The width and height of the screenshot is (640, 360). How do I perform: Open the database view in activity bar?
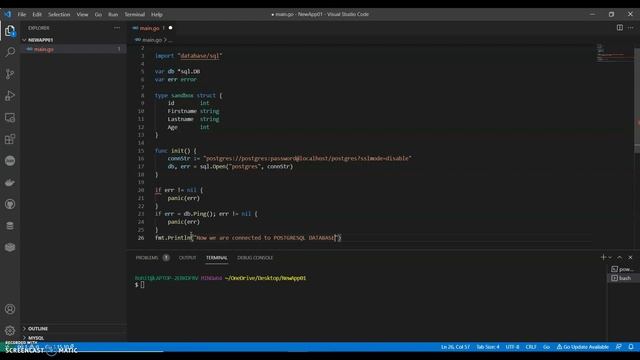coord(10,226)
